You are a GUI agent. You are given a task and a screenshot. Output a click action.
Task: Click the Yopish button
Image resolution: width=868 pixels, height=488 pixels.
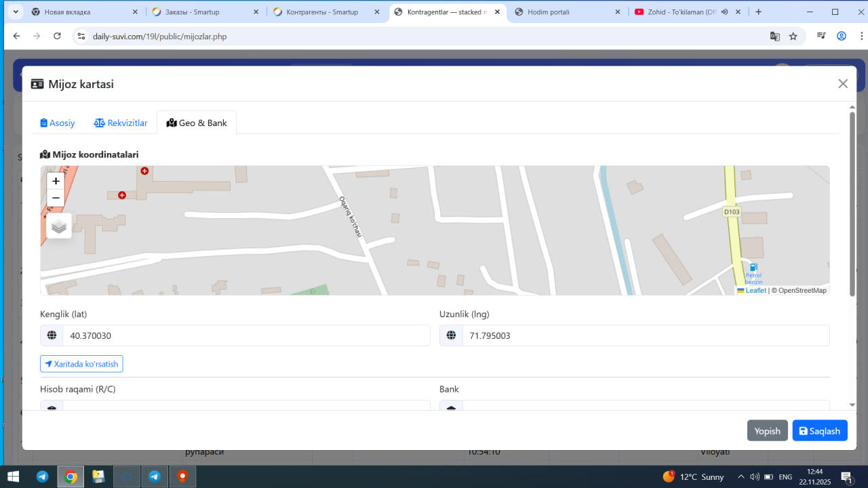pyautogui.click(x=768, y=430)
